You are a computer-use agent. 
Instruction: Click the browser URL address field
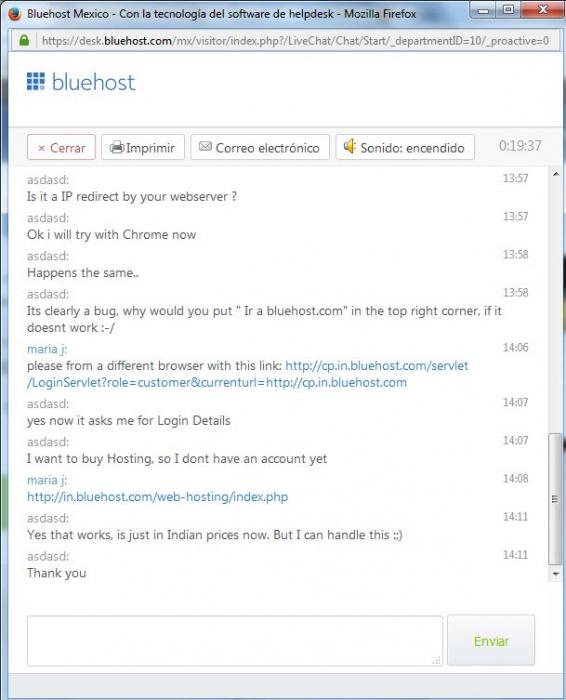[x=295, y=41]
